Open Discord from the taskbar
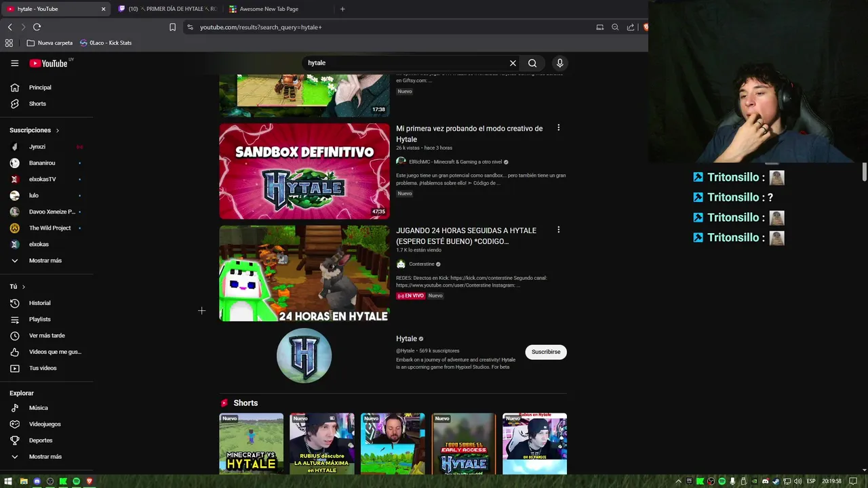Screen dimensions: 868x488 click(37, 481)
